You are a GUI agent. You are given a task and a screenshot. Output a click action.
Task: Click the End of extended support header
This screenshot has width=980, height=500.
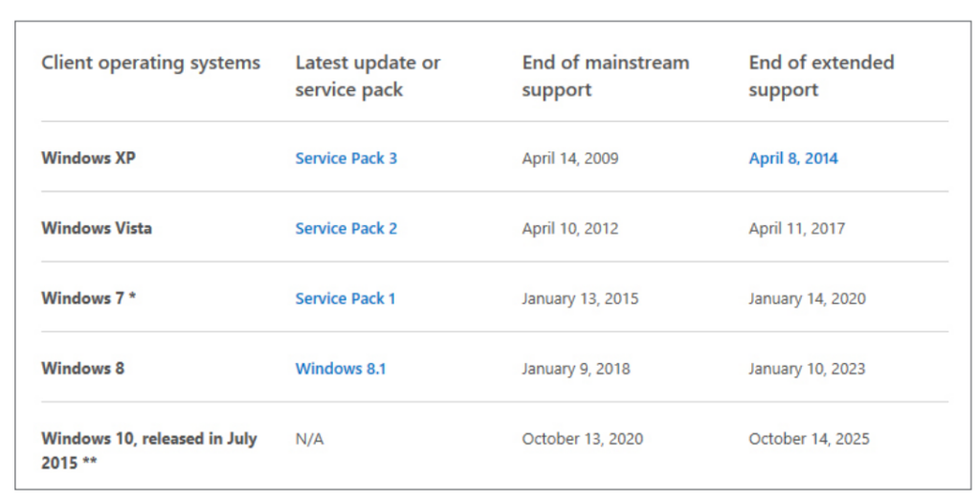tap(821, 76)
